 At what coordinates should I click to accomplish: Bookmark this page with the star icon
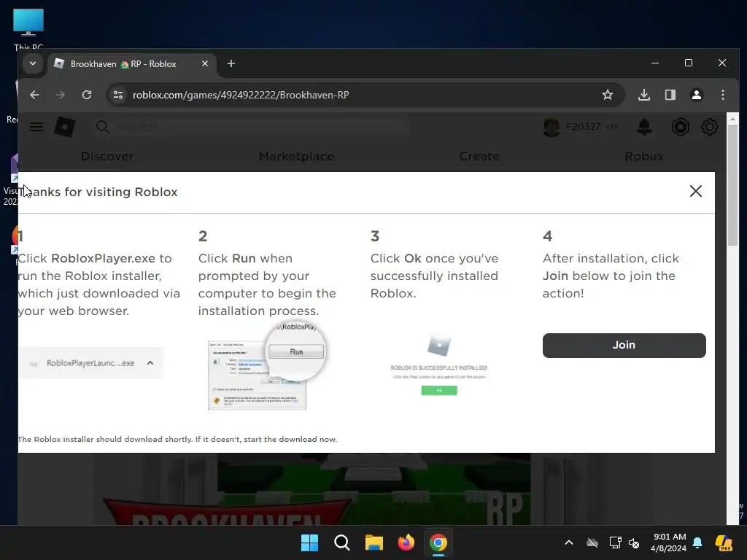click(608, 95)
